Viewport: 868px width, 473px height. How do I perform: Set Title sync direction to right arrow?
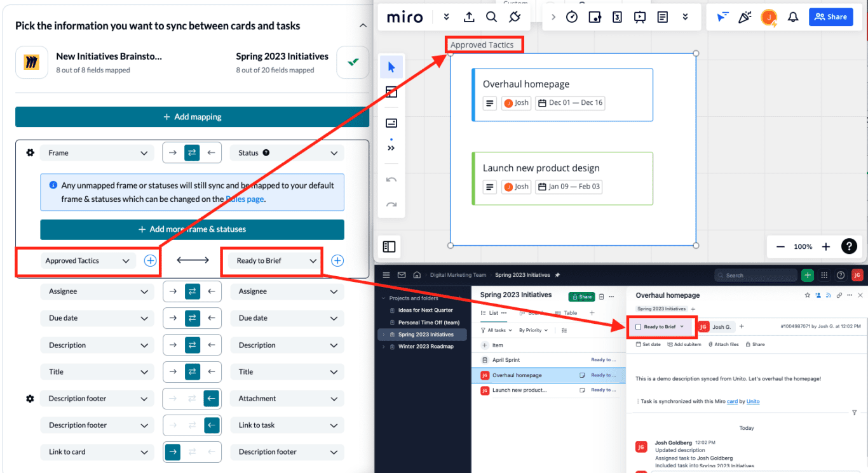pyautogui.click(x=173, y=371)
